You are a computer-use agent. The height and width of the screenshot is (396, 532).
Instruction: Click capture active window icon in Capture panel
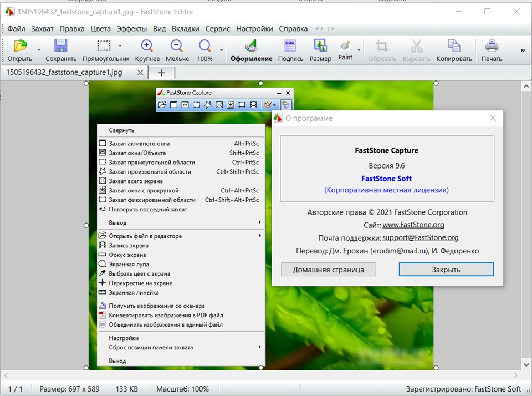coord(173,105)
